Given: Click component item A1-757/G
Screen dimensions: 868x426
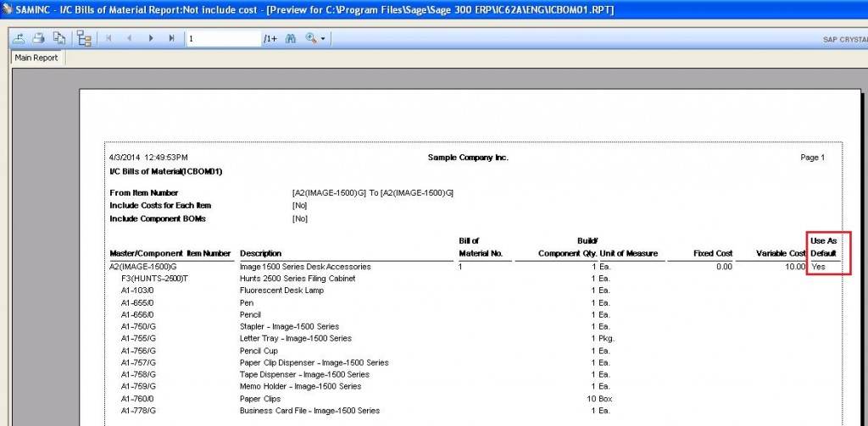Looking at the screenshot, I should click(138, 363).
